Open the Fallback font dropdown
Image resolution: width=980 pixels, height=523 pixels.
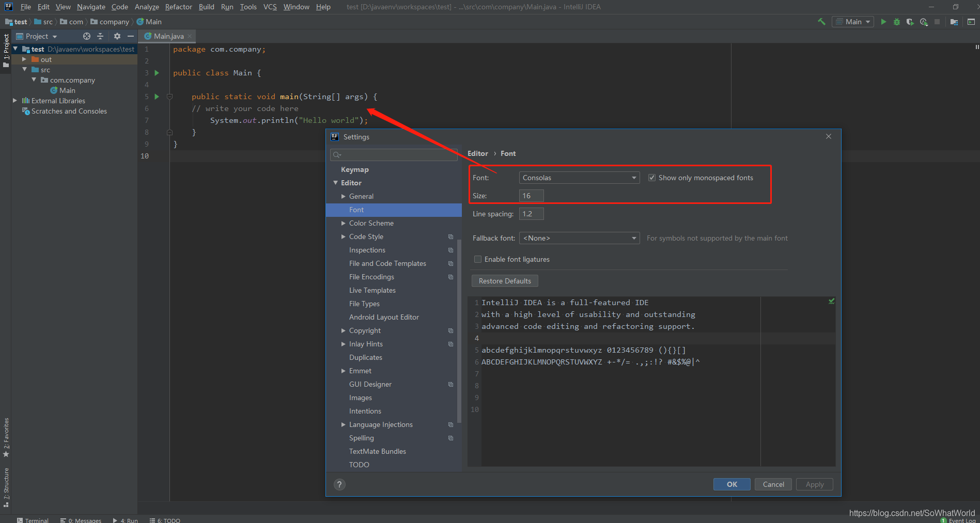tap(579, 238)
